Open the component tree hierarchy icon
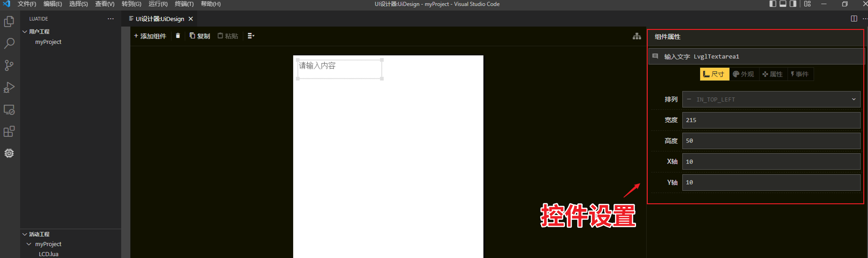868x258 pixels. coord(637,36)
